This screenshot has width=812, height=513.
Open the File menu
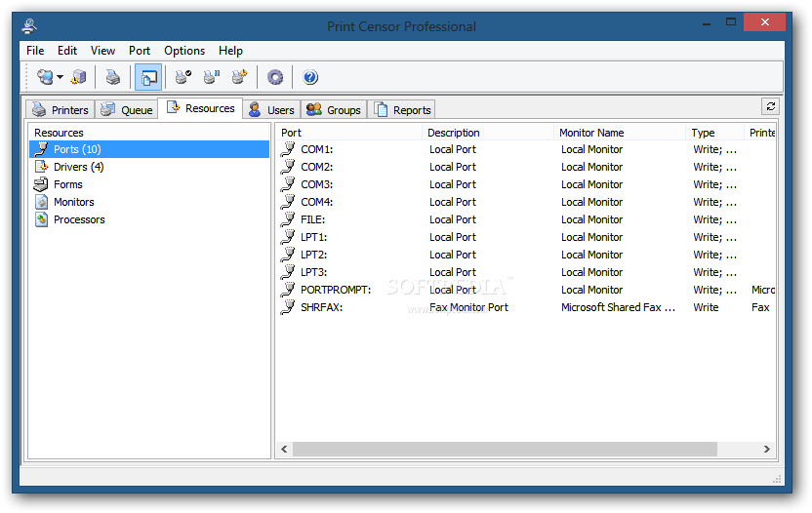pos(35,51)
